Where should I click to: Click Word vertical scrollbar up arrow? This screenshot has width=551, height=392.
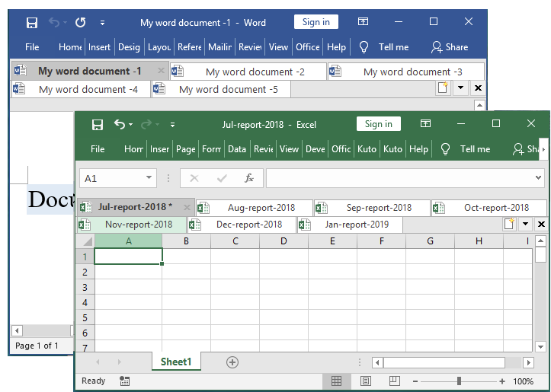pos(479,105)
